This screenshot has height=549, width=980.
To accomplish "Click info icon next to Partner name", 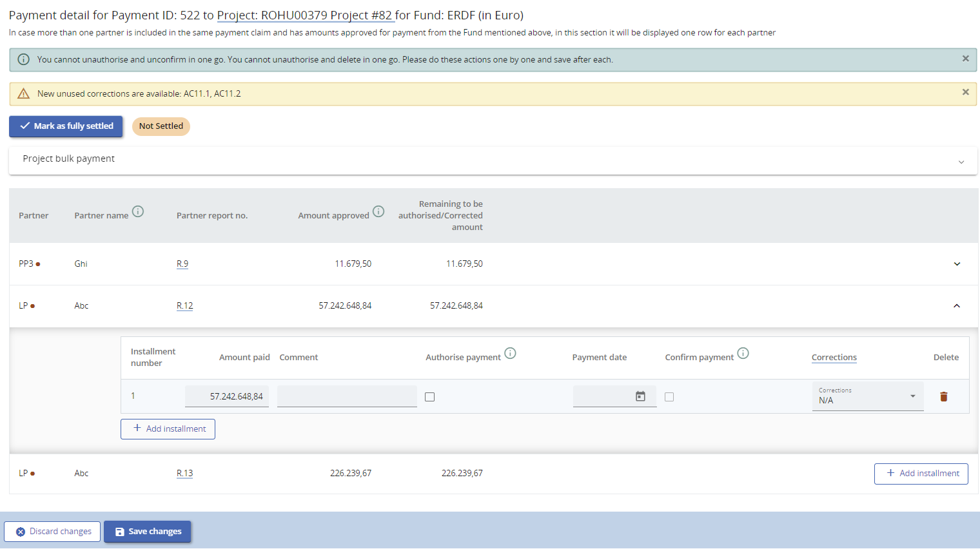I will tap(138, 211).
